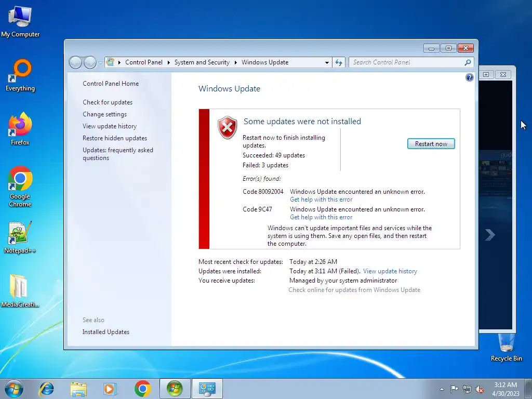532x399 pixels.
Task: Open My Computer desktop icon
Action: (20, 22)
